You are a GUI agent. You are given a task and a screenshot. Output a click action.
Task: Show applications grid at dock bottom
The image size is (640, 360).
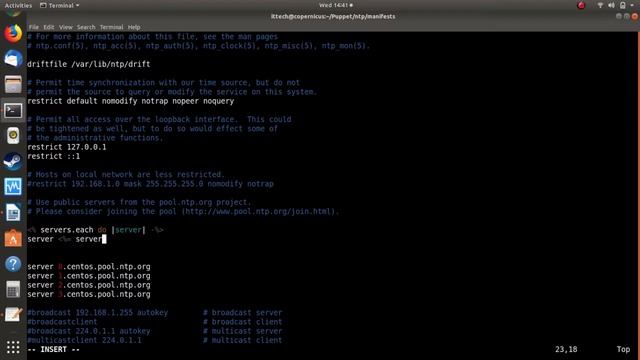coord(13,347)
